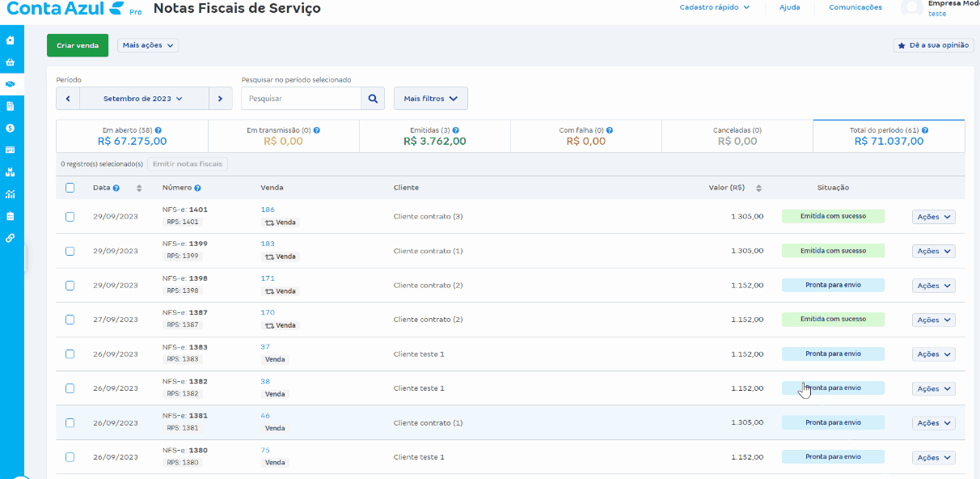Image resolution: width=980 pixels, height=479 pixels.
Task: Open the dollar coin financial icon
Action: click(10, 128)
